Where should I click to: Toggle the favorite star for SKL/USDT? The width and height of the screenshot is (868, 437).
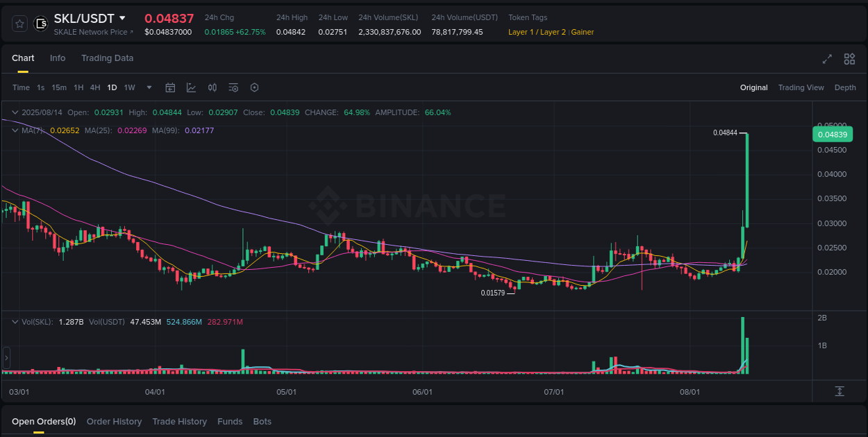(x=19, y=23)
